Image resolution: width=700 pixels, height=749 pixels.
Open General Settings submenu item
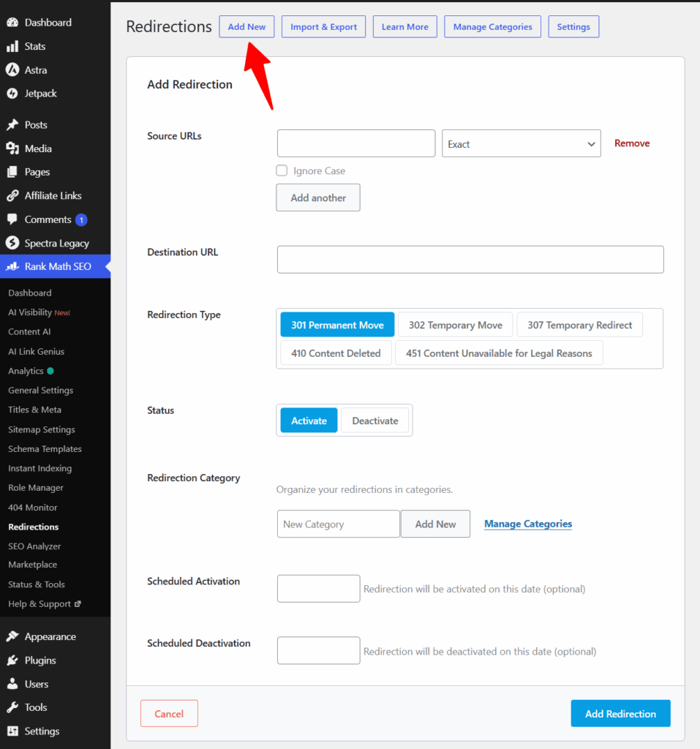pyautogui.click(x=41, y=391)
